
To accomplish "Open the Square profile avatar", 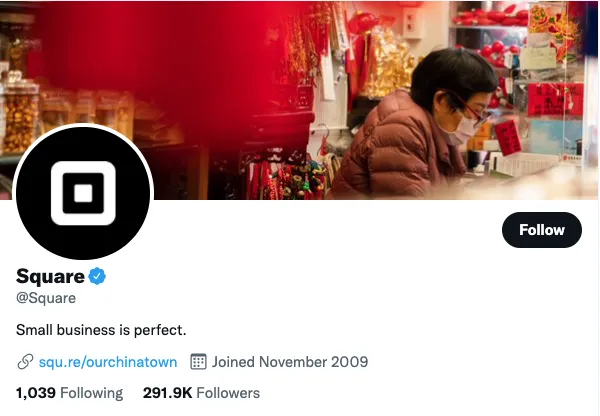I will point(83,193).
